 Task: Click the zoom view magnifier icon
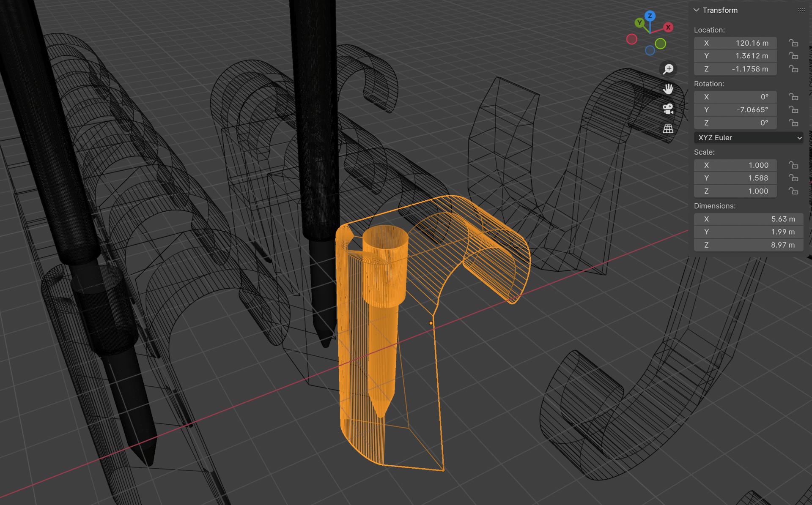(x=668, y=69)
